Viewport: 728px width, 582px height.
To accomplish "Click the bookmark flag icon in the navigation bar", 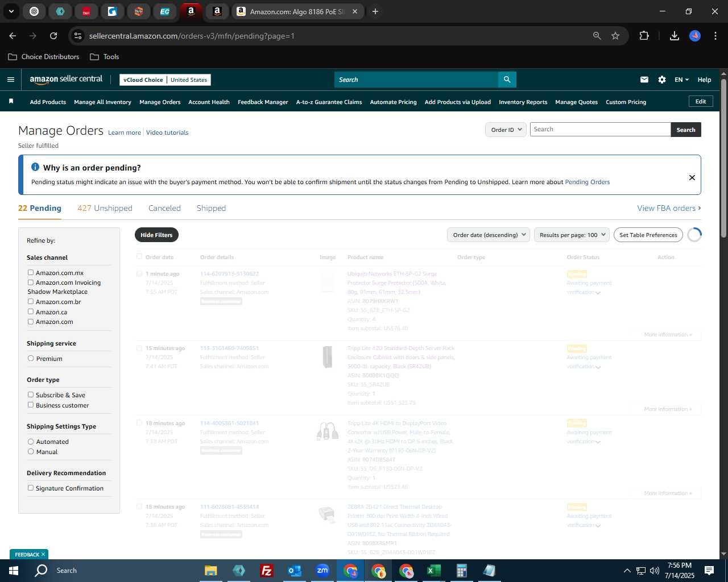I will point(11,101).
